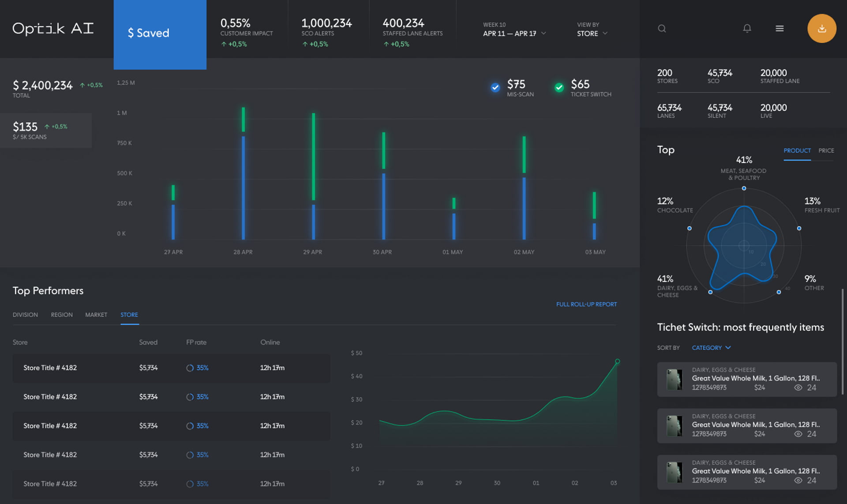The height and width of the screenshot is (504, 847).
Task: Click the blue $ Saved button
Action: [x=148, y=33]
